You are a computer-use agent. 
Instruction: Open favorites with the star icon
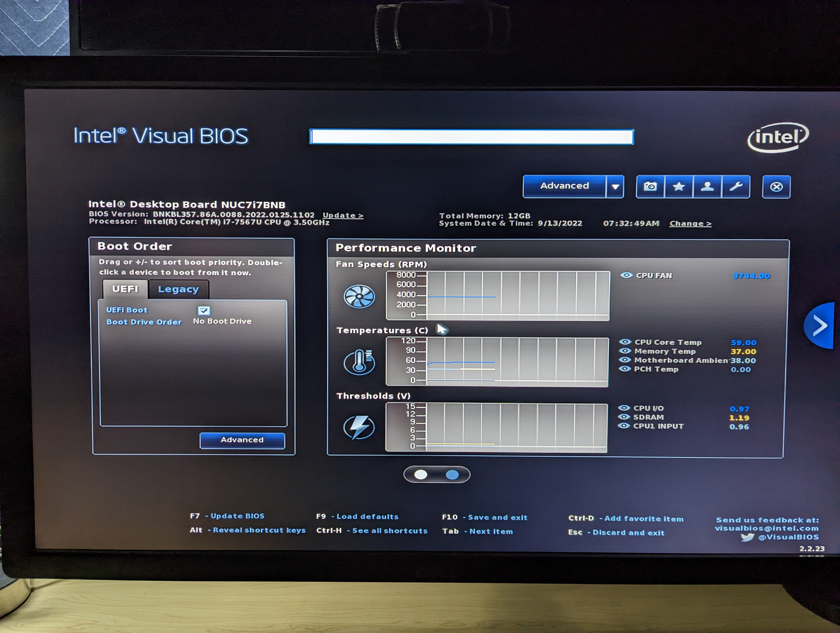click(679, 186)
